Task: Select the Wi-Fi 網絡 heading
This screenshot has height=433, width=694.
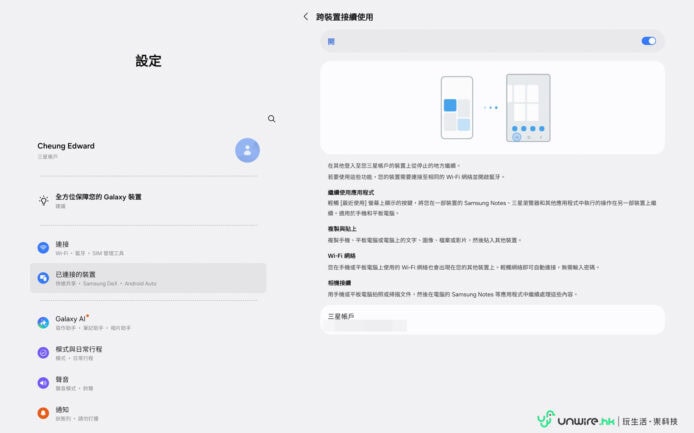Action: pyautogui.click(x=342, y=256)
